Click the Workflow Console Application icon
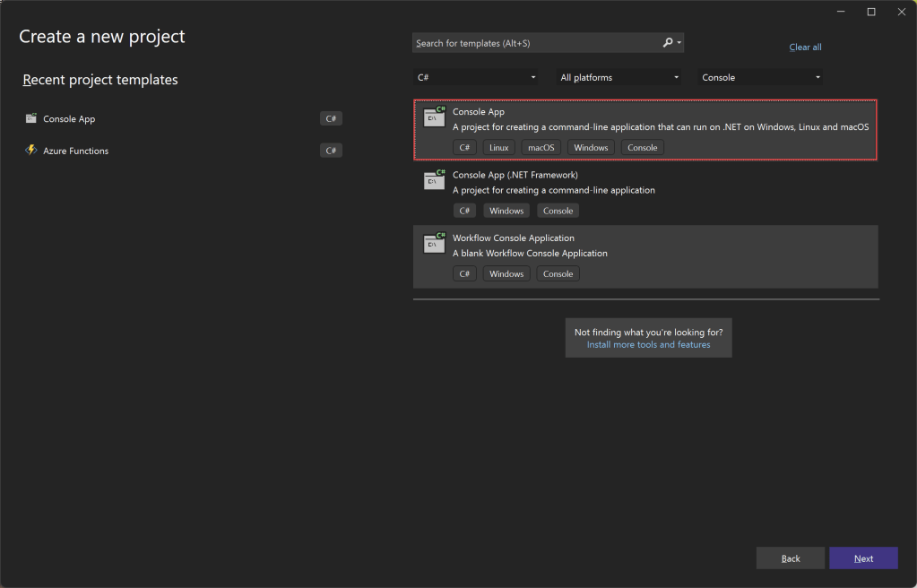This screenshot has width=917, height=588. tap(435, 243)
